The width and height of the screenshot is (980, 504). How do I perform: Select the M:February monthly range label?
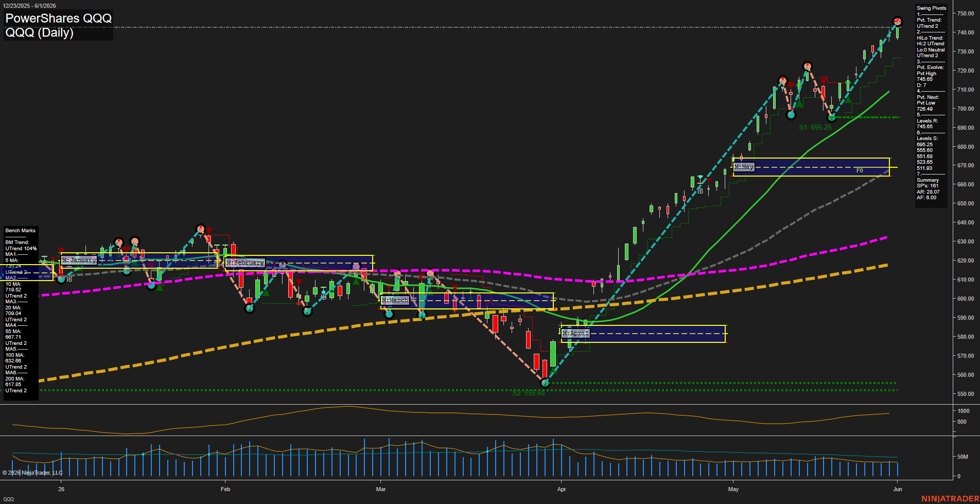(x=245, y=263)
